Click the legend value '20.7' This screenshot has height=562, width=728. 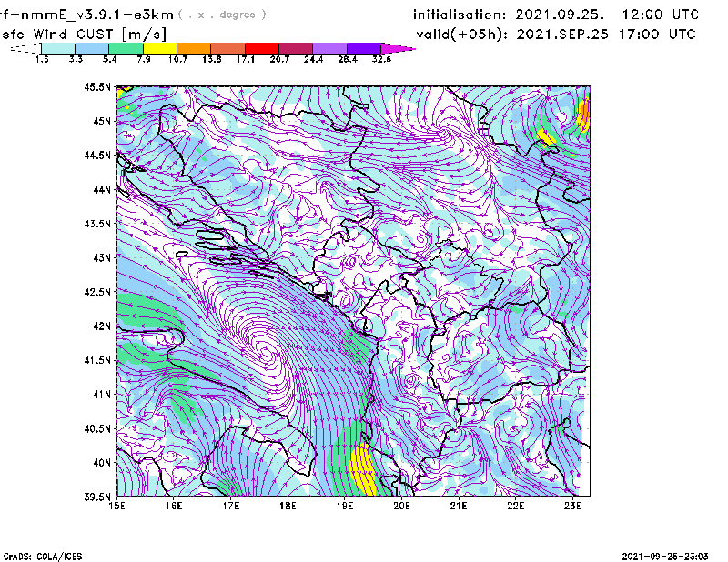[x=279, y=59]
